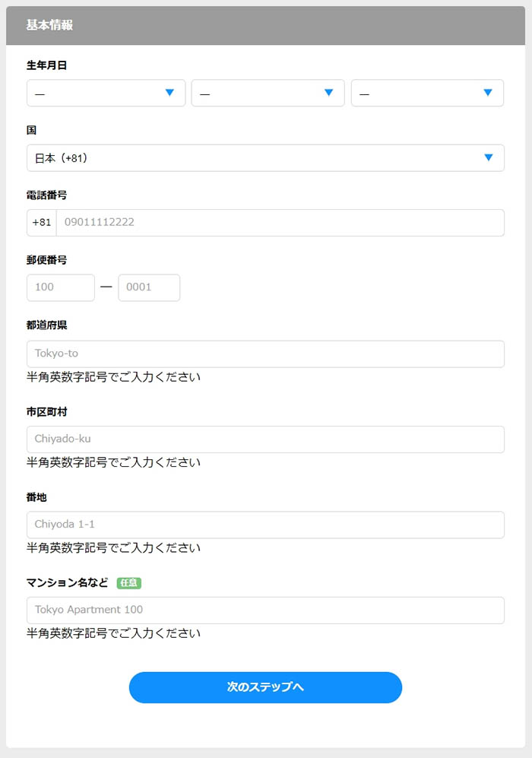532x758 pixels.
Task: Open the 日本（+81）country dropdown
Action: (264, 158)
